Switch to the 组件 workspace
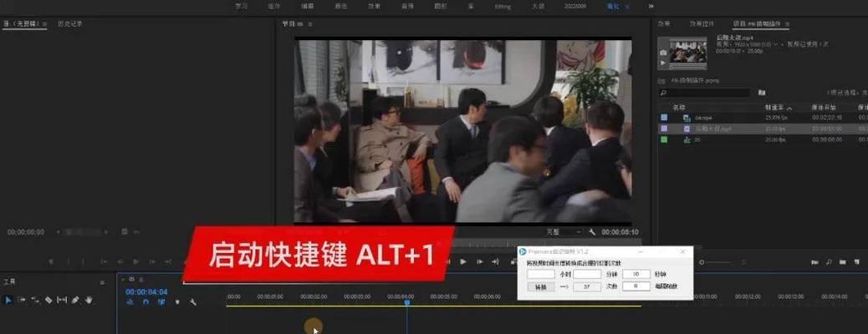 pos(274,6)
